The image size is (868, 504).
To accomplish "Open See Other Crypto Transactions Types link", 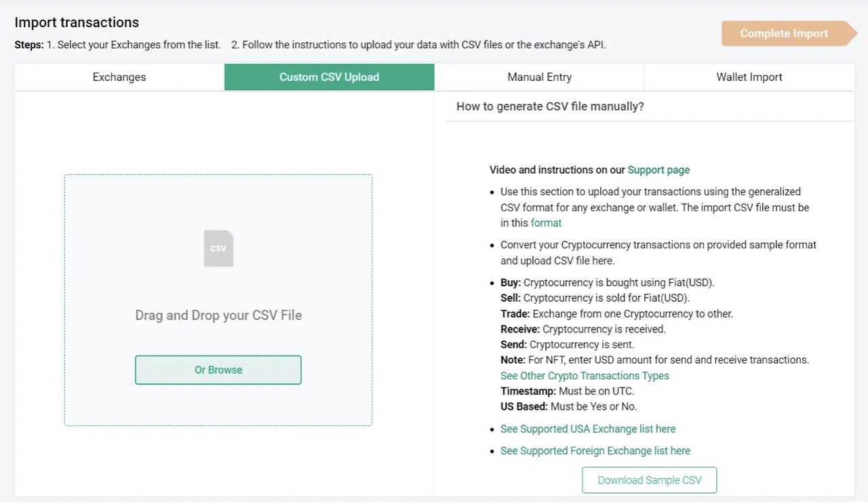I will [x=585, y=375].
